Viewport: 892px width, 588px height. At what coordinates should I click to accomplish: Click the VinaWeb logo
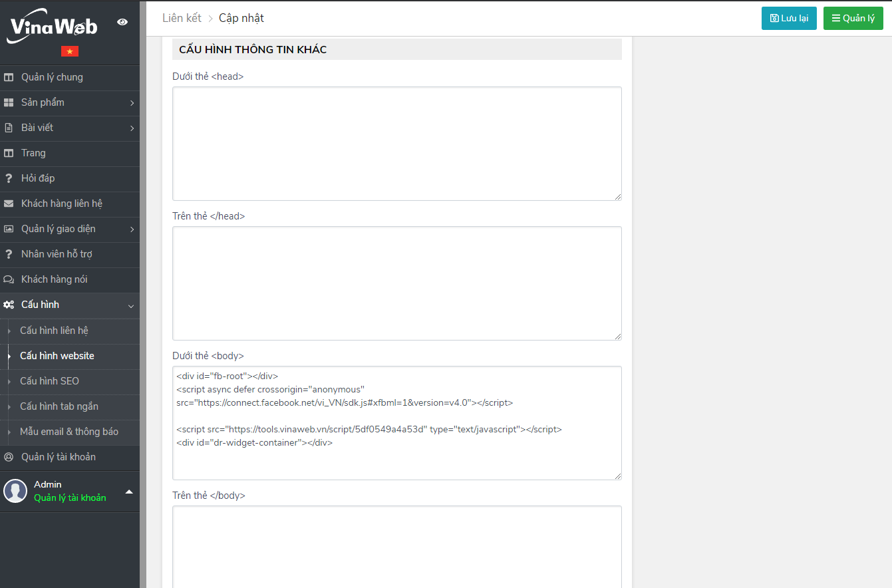tap(53, 26)
